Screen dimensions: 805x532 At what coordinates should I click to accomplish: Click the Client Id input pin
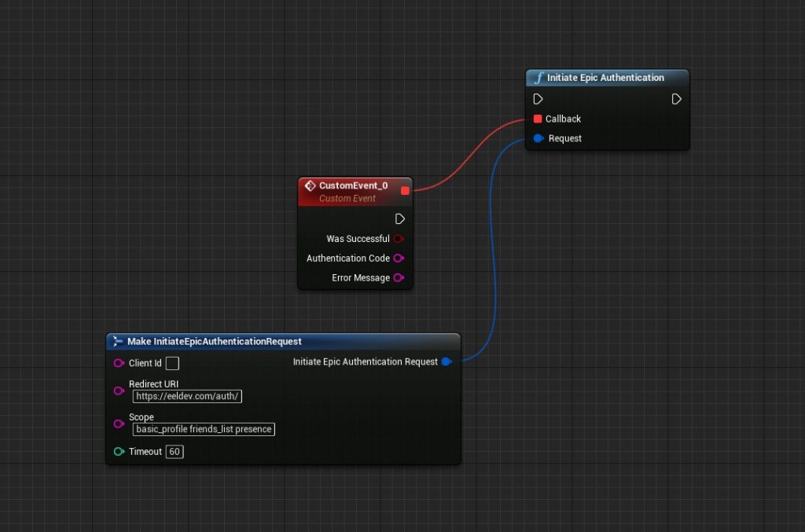point(119,363)
